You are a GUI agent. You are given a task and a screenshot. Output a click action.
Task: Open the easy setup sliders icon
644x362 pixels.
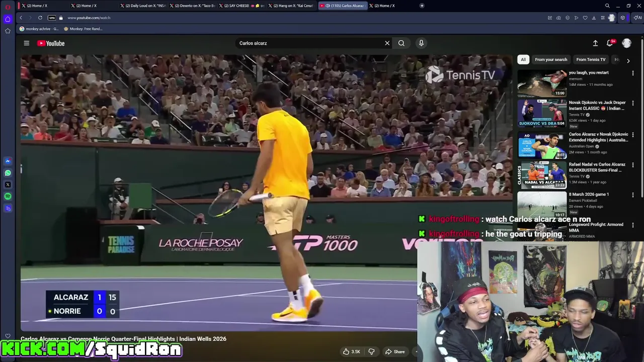click(x=603, y=18)
